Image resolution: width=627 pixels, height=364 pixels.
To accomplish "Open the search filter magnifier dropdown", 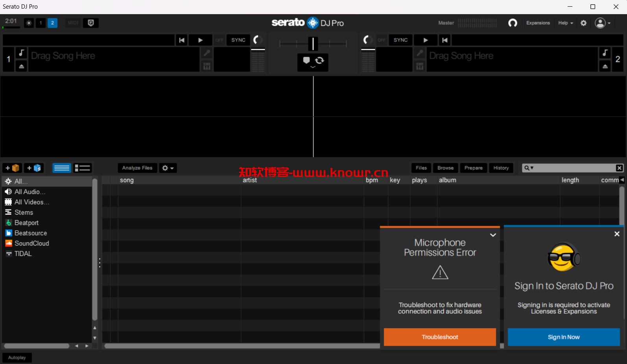I will [529, 168].
